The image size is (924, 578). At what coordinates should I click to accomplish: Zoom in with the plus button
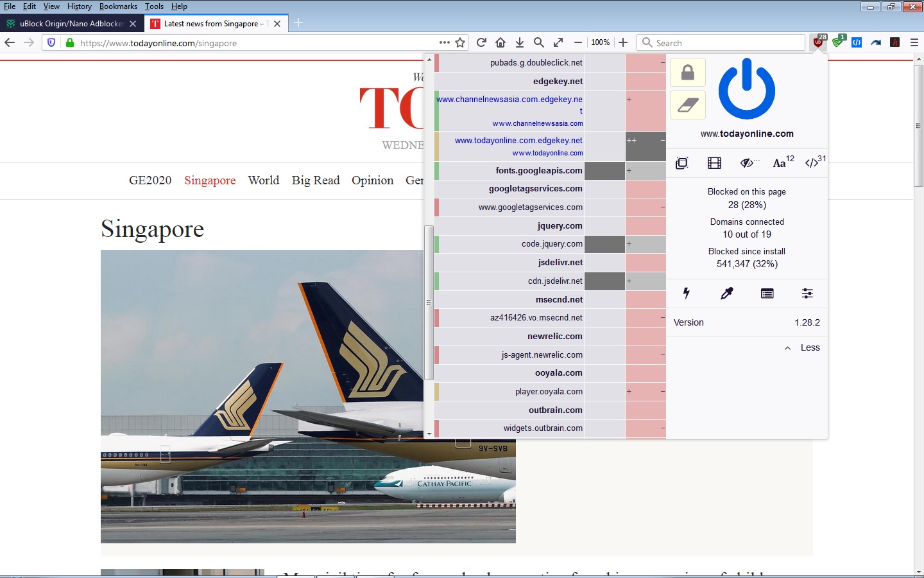tap(622, 42)
